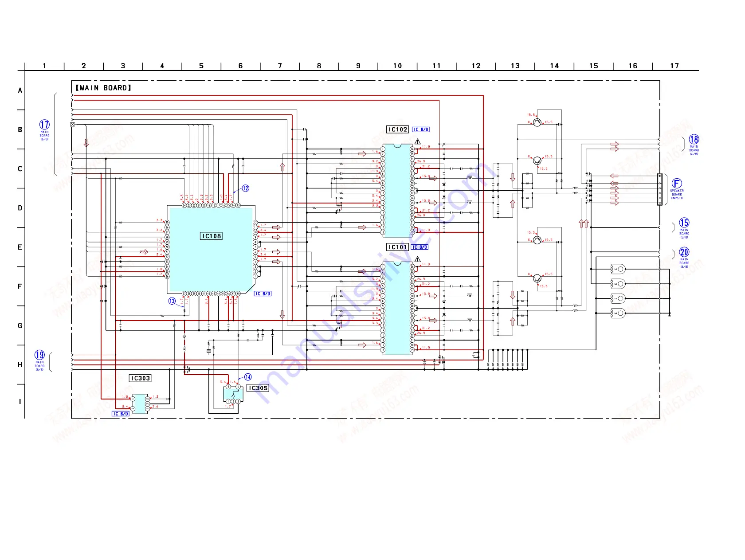Click row label I
The height and width of the screenshot is (560, 745).
coord(20,402)
